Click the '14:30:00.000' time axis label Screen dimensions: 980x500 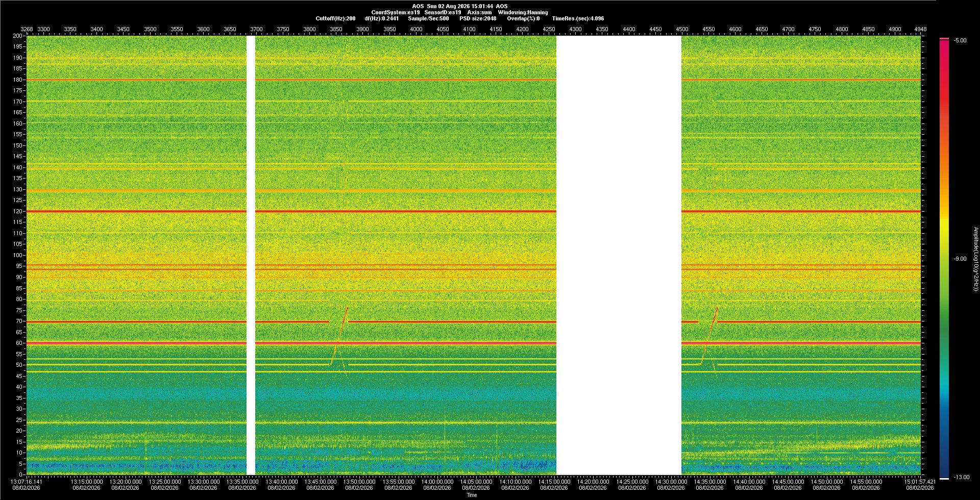click(671, 481)
